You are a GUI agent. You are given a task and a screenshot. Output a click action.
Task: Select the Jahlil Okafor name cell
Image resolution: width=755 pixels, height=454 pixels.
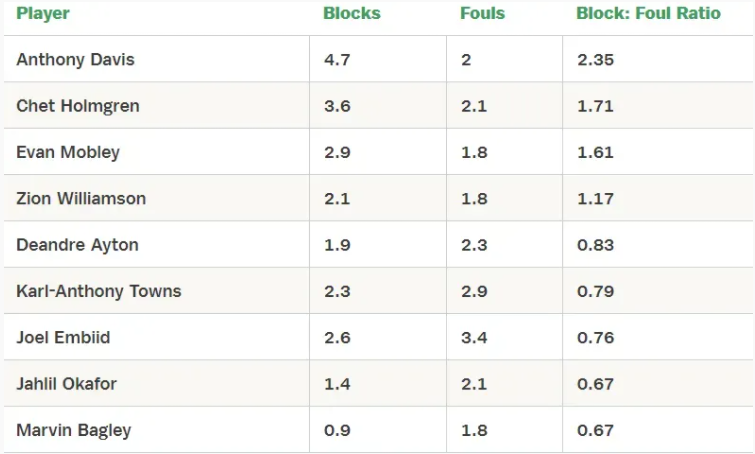tap(156, 384)
